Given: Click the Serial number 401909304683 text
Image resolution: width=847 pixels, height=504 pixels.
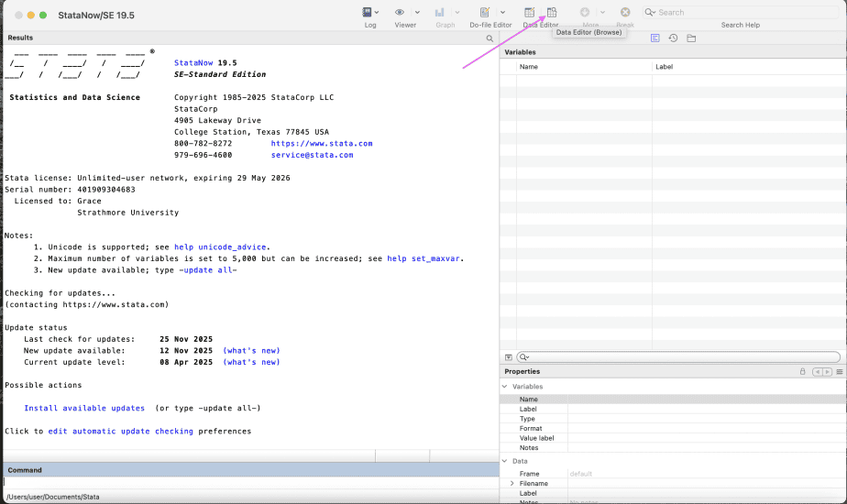Looking at the screenshot, I should pos(106,190).
